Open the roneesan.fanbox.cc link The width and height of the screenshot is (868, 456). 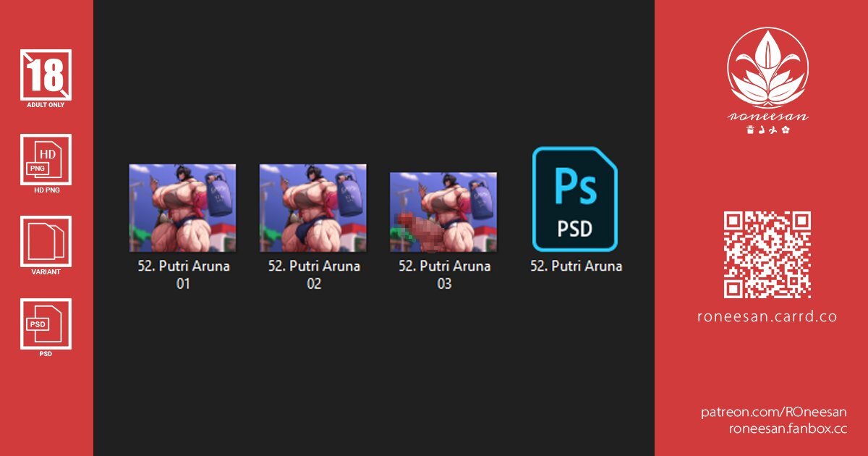point(787,428)
